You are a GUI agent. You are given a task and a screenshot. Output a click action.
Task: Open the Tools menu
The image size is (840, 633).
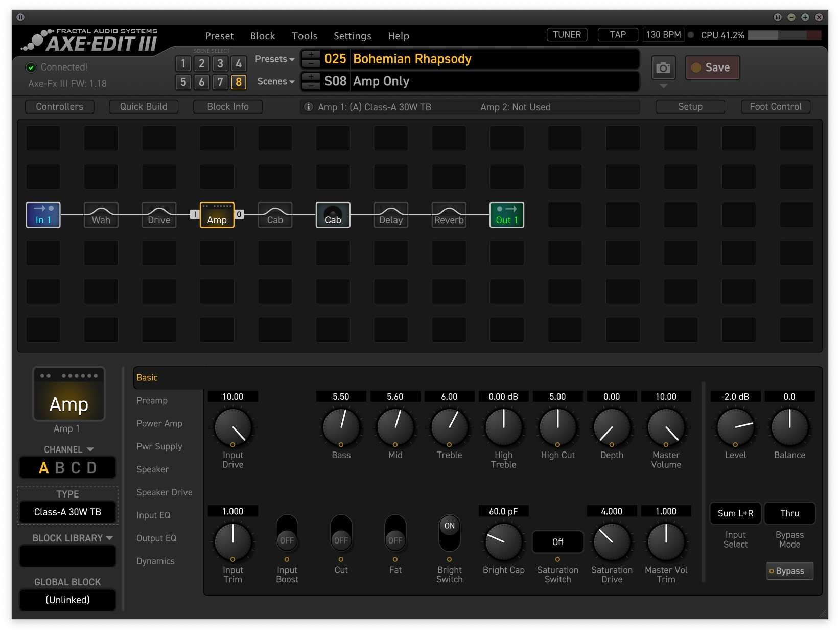pyautogui.click(x=304, y=36)
